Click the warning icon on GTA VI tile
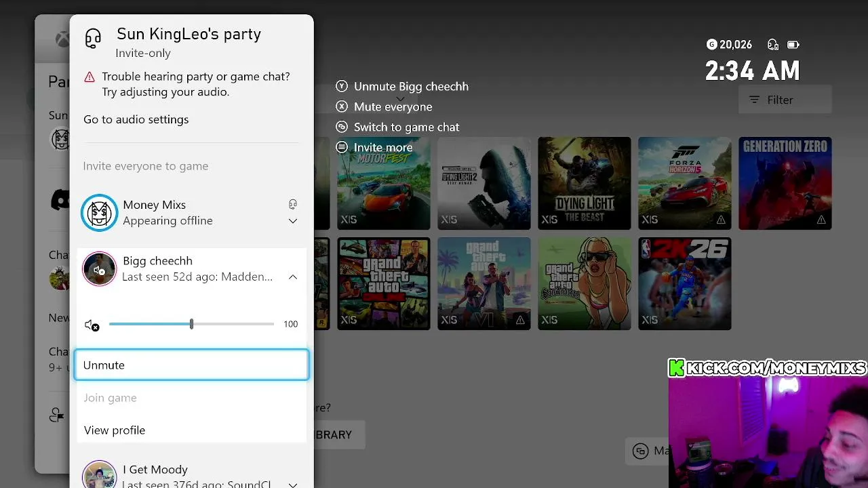This screenshot has width=868, height=488. pyautogui.click(x=520, y=320)
